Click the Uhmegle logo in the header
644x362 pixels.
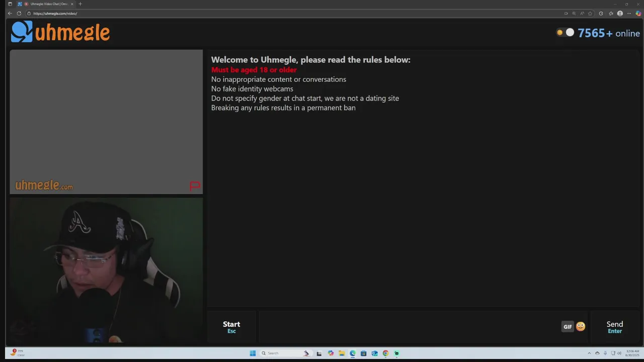point(60,32)
